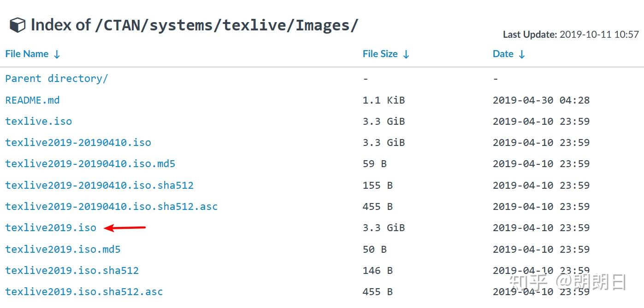644x308 pixels.
Task: Open texlive2019-20190410.iso.md5 checksum
Action: click(90, 163)
